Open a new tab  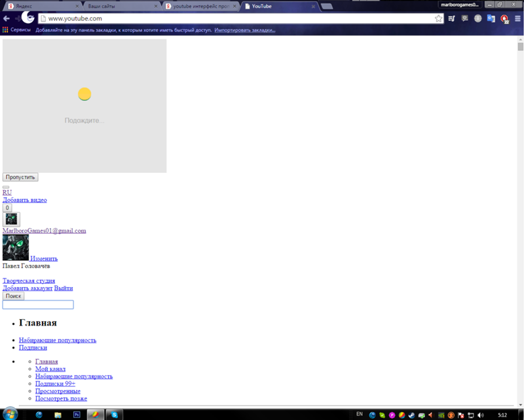coord(327,6)
